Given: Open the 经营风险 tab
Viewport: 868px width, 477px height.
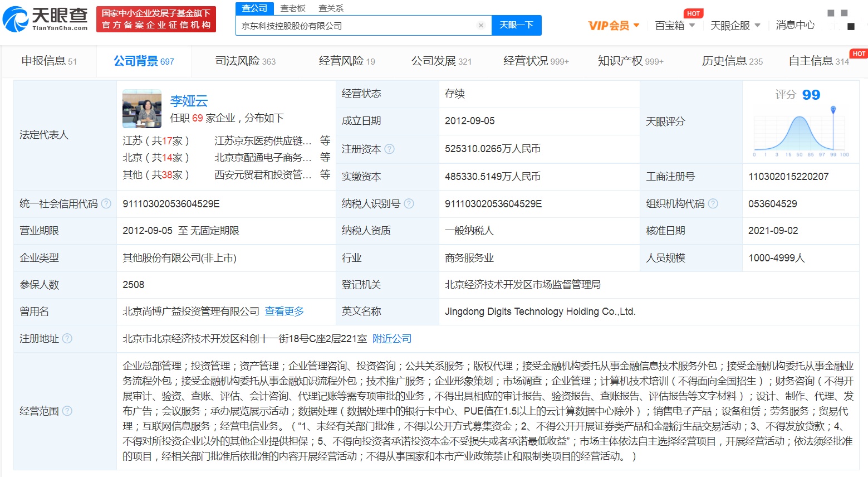Looking at the screenshot, I should pos(347,61).
